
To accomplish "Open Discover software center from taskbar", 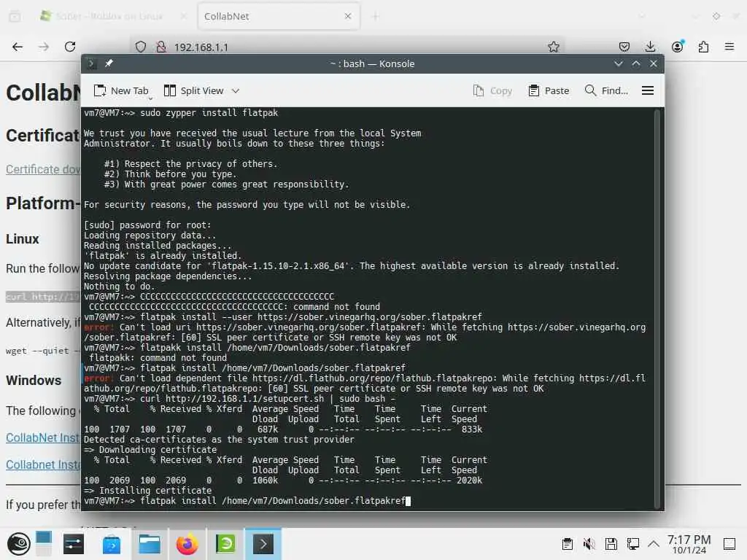I will pyautogui.click(x=112, y=544).
